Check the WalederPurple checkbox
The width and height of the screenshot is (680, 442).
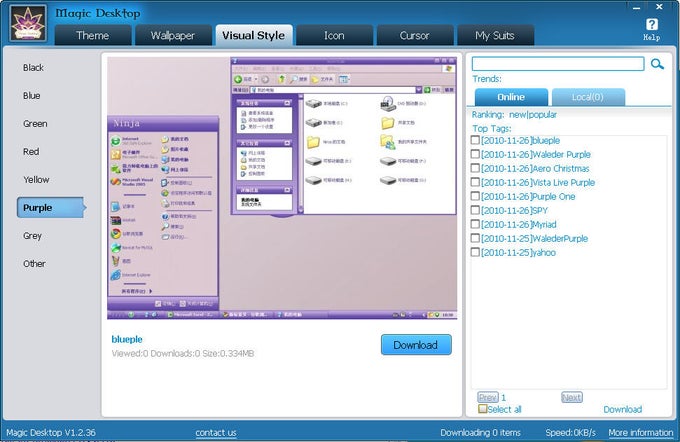pos(475,238)
